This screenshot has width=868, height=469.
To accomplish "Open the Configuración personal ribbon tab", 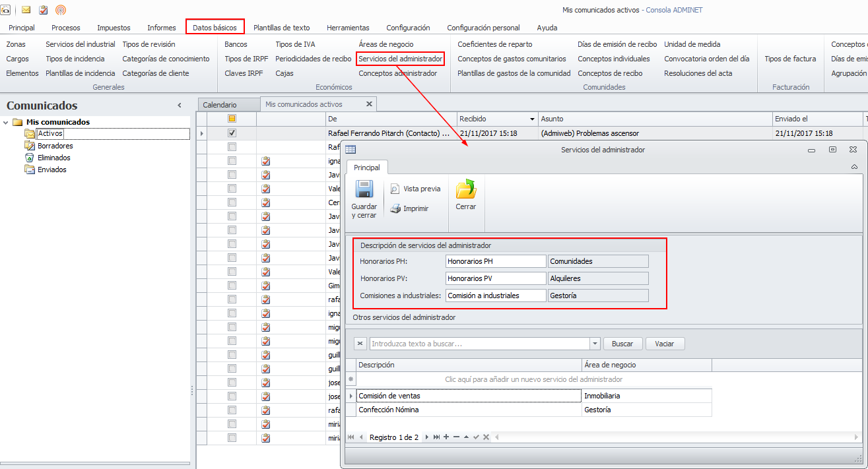I will (x=483, y=28).
